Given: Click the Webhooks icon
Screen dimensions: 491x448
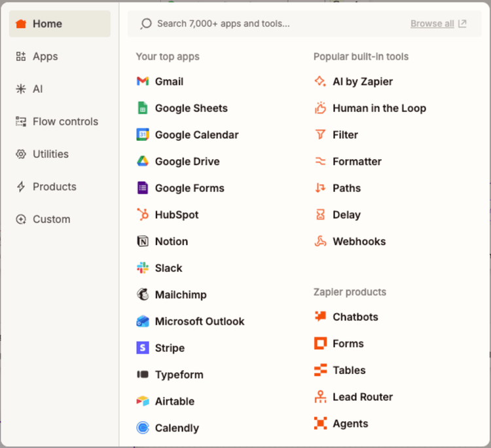Looking at the screenshot, I should (x=320, y=242).
